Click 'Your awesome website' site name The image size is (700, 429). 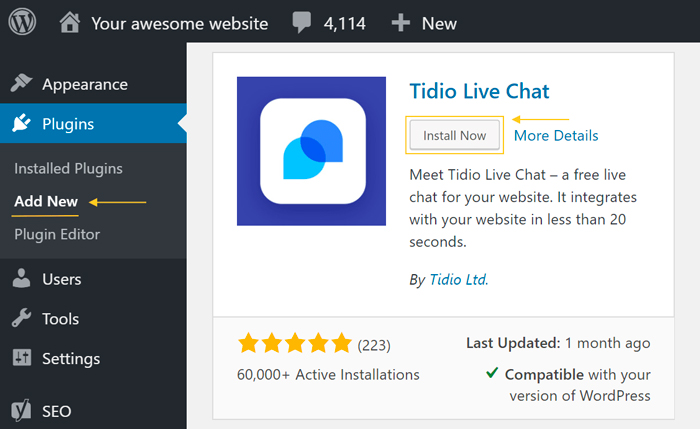pos(180,23)
